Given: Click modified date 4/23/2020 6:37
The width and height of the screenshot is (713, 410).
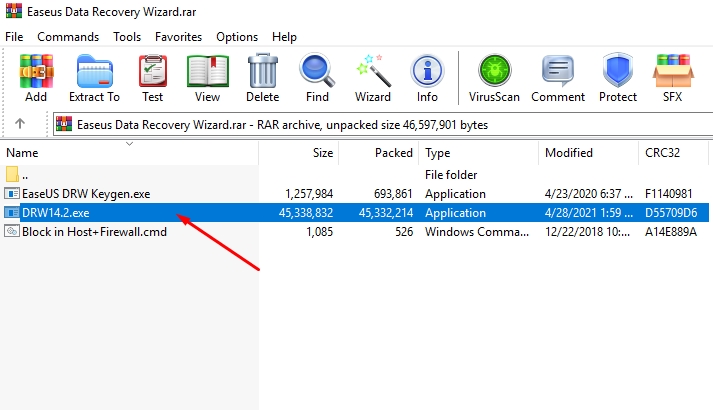Looking at the screenshot, I should coord(588,194).
